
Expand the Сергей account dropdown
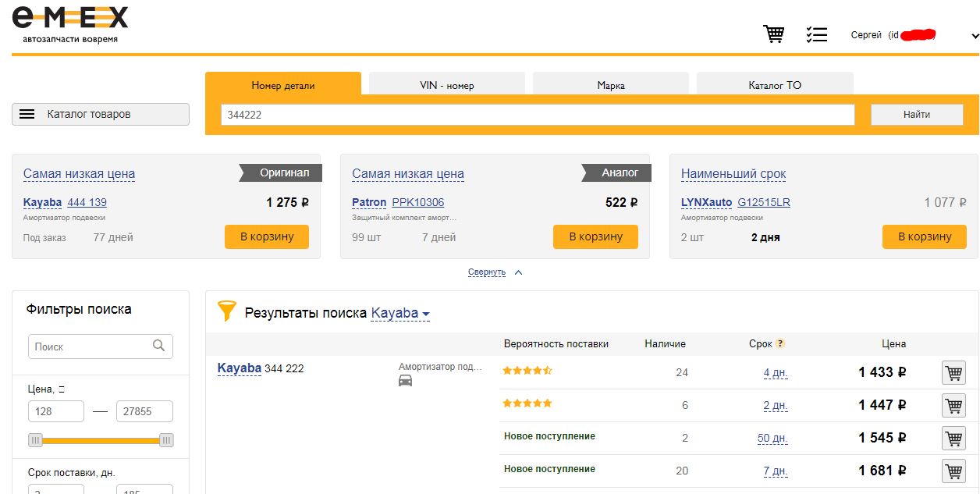pyautogui.click(x=974, y=36)
